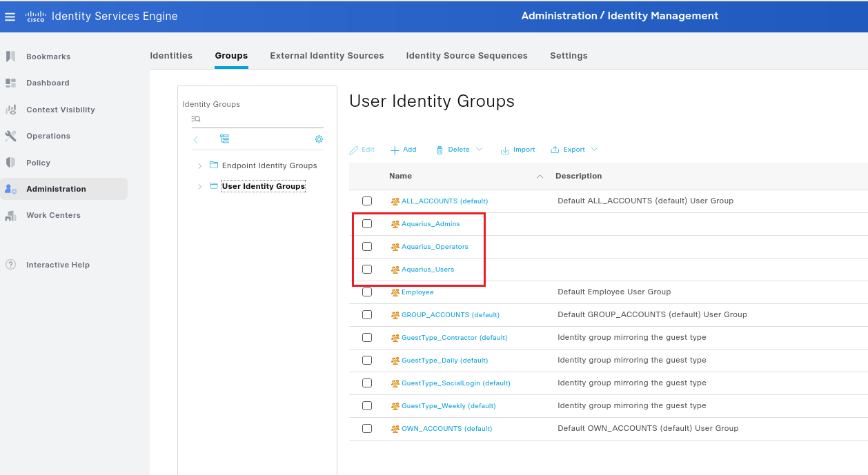Check the OWN_ACCOUNTS row checkbox
868x475 pixels.
tap(367, 428)
